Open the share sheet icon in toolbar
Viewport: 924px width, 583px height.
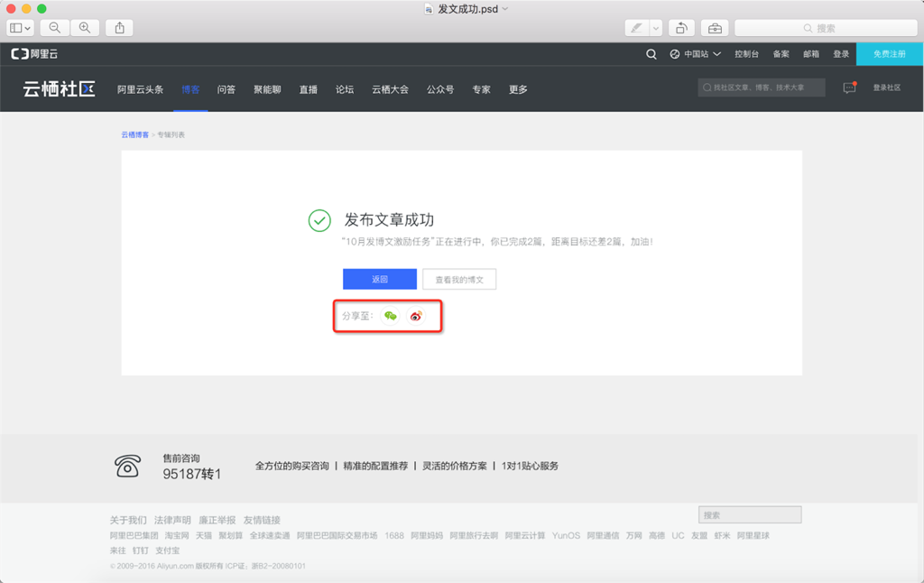(x=119, y=28)
